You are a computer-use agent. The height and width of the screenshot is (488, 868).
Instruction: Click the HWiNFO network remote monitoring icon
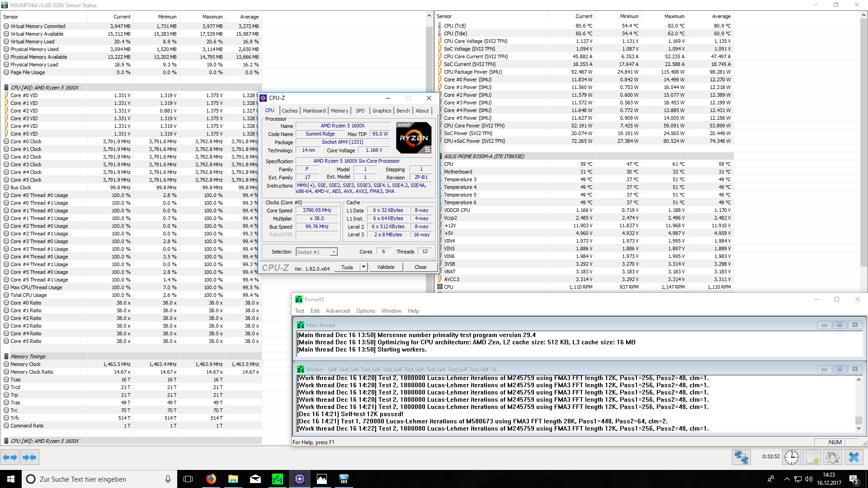click(741, 457)
